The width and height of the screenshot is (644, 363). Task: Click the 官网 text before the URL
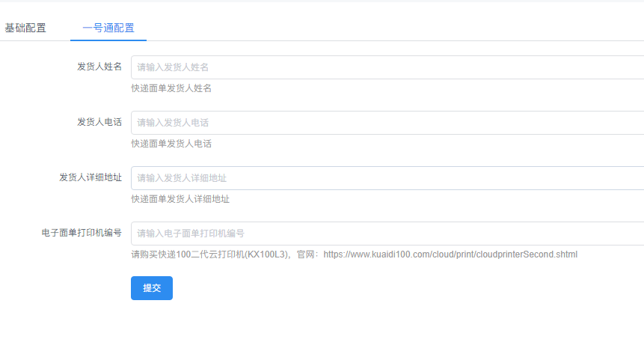[306, 254]
